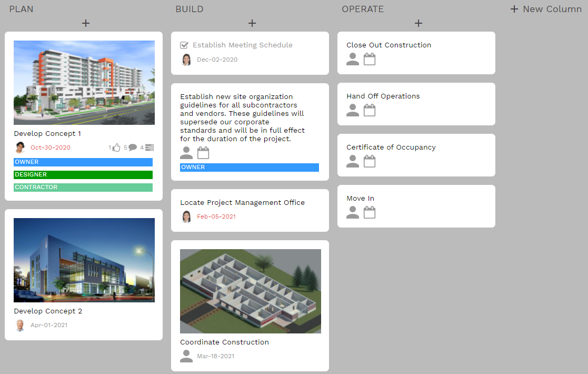The width and height of the screenshot is (588, 374).
Task: Click the avatar on Establish Meeting Schedule
Action: (x=186, y=60)
